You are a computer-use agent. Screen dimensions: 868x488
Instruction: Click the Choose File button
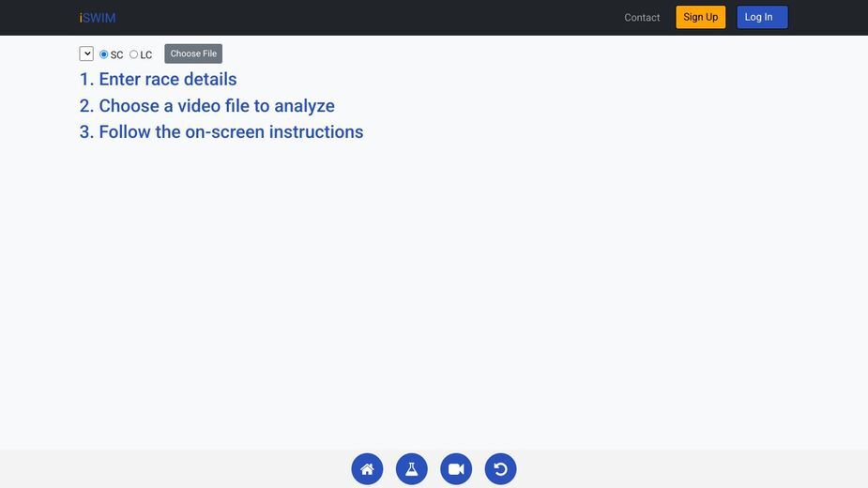193,53
